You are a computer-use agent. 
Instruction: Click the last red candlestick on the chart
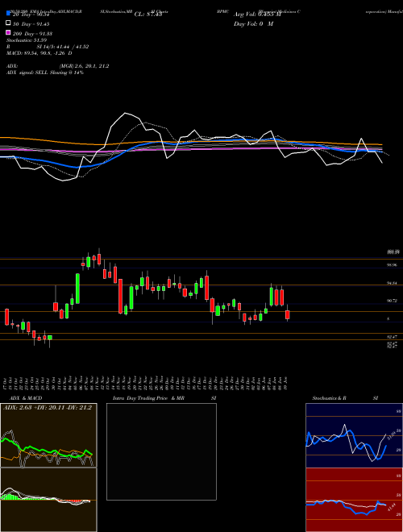287,314
